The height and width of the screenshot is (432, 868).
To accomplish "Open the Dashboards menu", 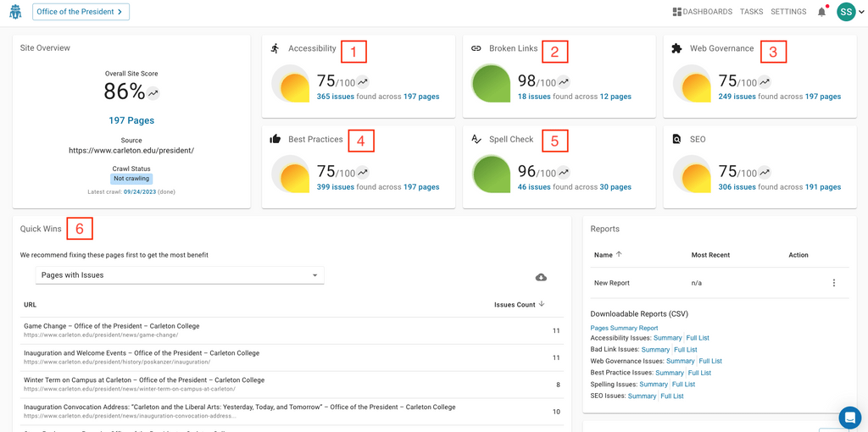I will click(702, 12).
